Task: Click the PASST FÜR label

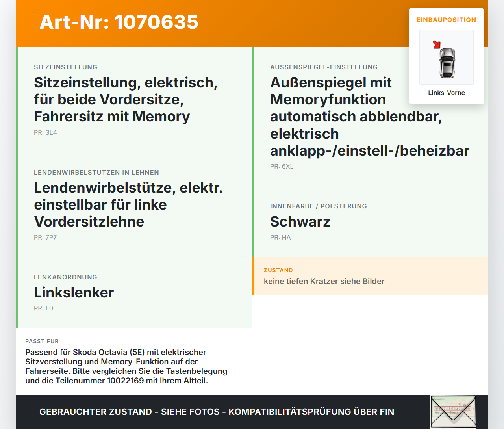Action: click(x=42, y=341)
